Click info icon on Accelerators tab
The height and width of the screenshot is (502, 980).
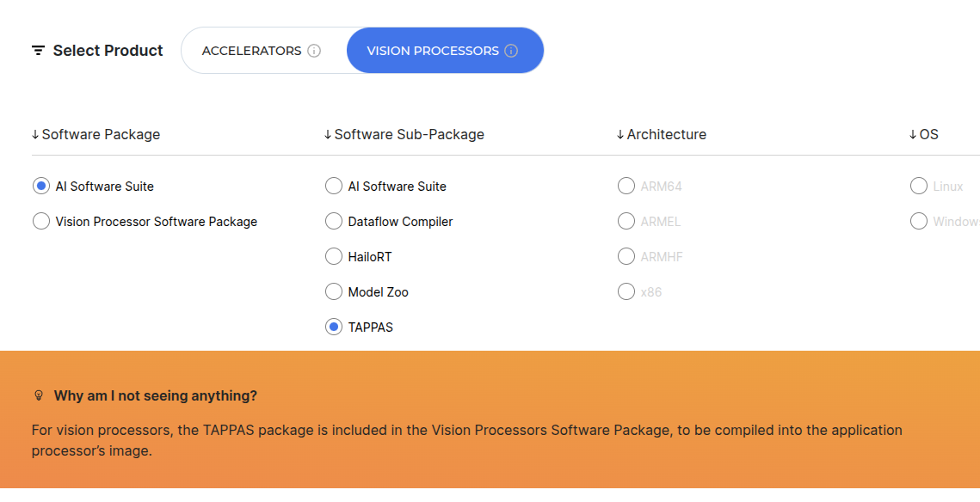(x=314, y=51)
